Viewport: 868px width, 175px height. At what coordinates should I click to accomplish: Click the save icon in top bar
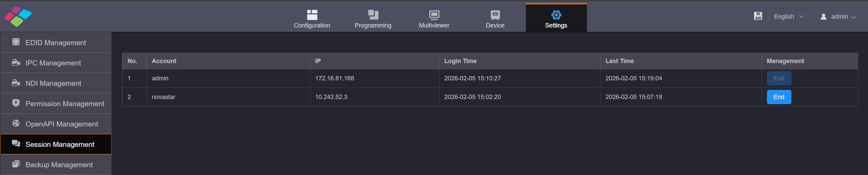click(758, 16)
